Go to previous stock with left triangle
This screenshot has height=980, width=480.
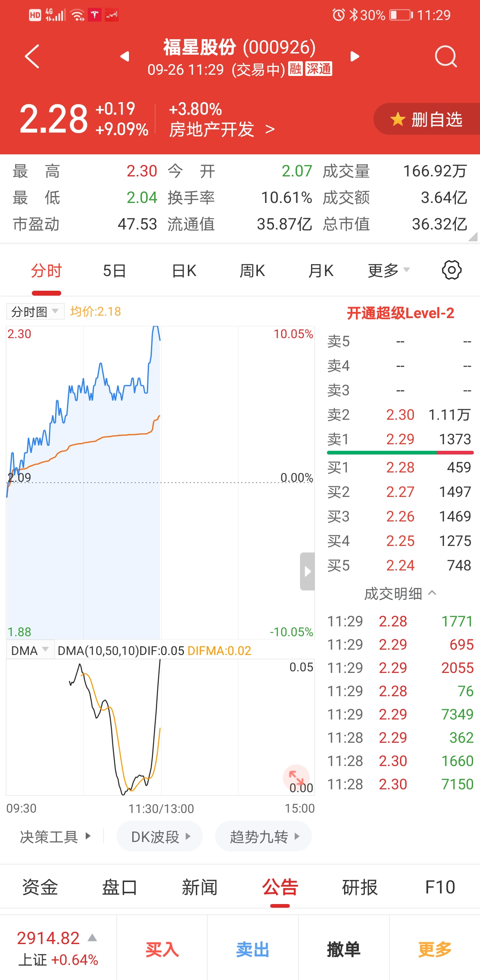point(125,56)
